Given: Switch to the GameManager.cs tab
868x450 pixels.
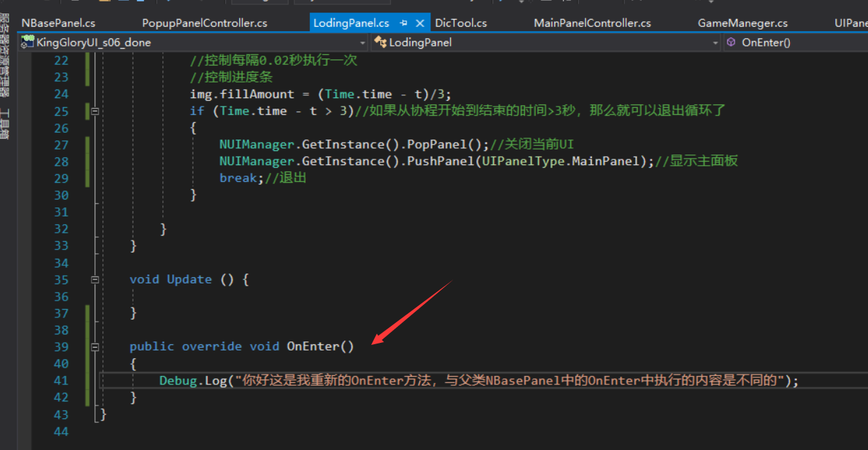Looking at the screenshot, I should coord(742,23).
